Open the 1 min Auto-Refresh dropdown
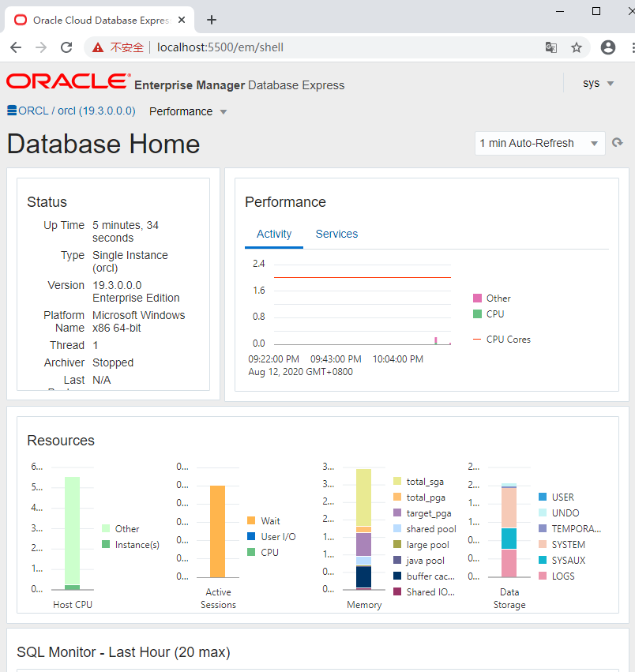 pos(539,143)
